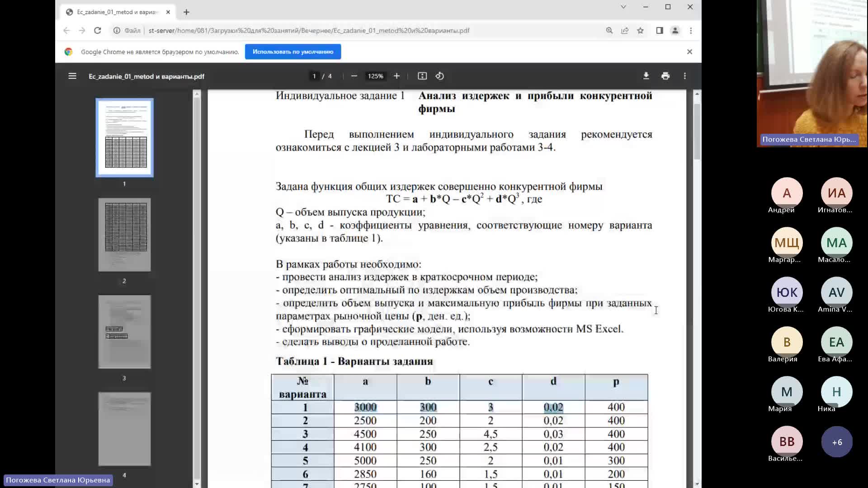Open the Chrome three-dot menu

click(x=691, y=30)
